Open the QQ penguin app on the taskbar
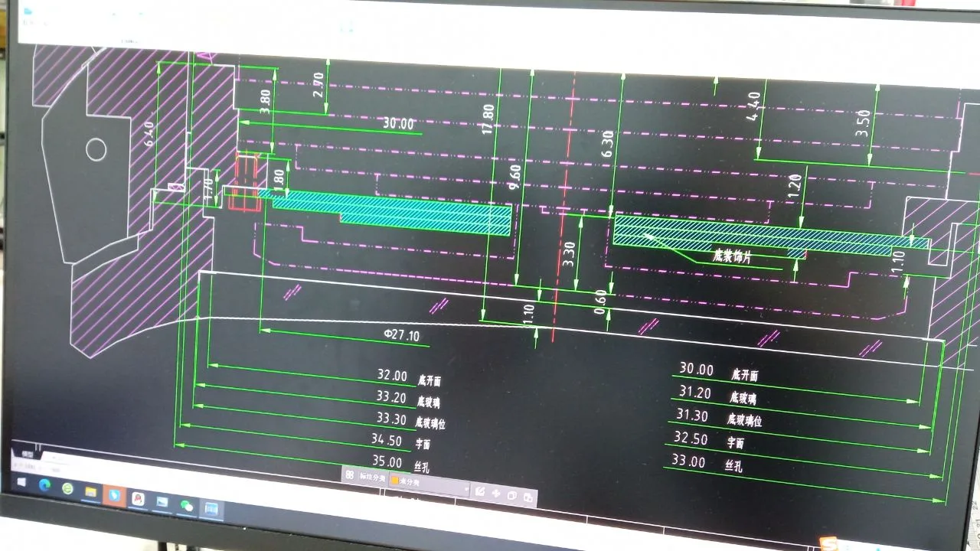This screenshot has width=980, height=551. pos(139,498)
